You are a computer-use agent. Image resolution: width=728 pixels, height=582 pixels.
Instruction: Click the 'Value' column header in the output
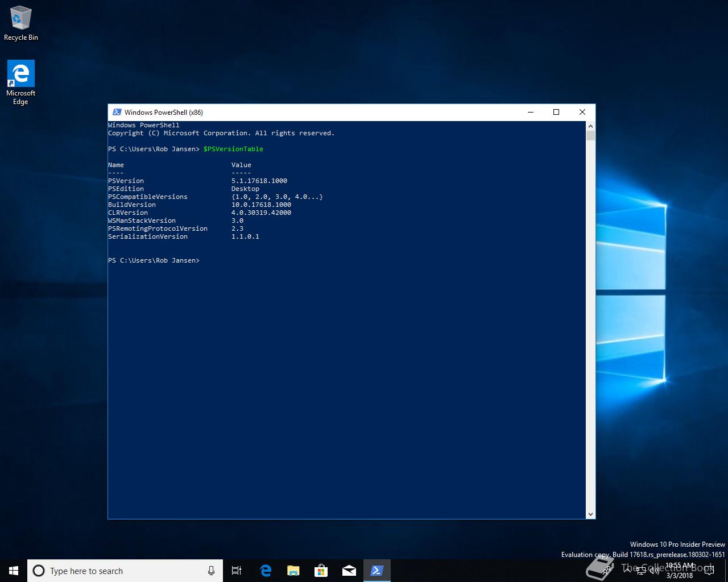click(241, 165)
